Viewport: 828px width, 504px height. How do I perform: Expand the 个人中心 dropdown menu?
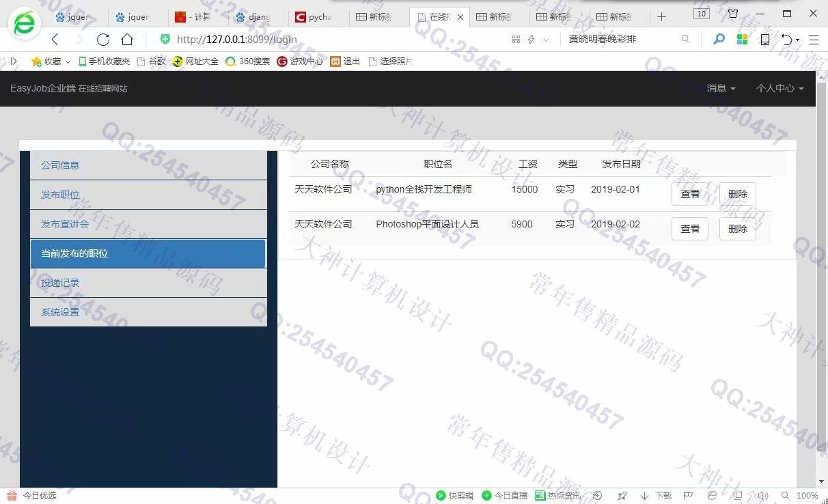pos(779,88)
